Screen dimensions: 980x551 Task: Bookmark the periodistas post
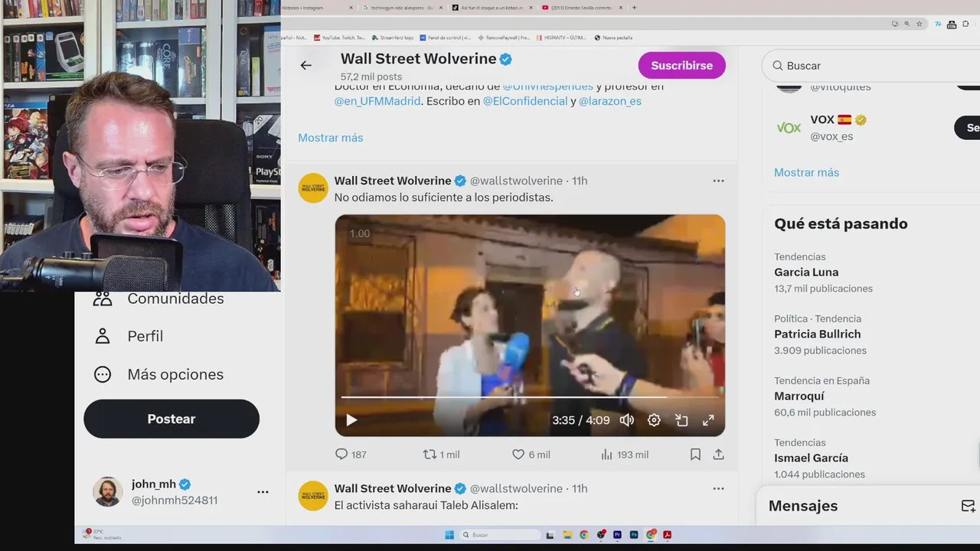tap(695, 455)
